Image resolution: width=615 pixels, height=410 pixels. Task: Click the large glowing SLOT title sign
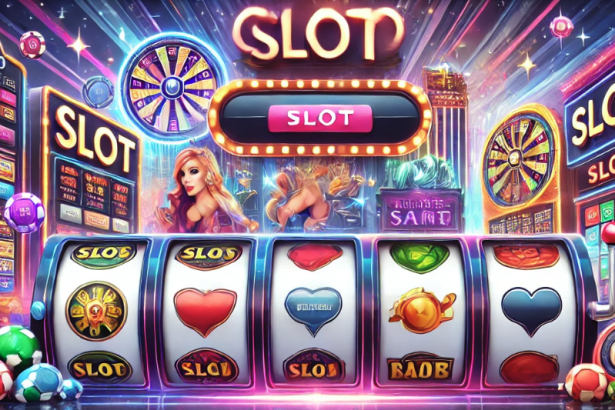(x=318, y=33)
